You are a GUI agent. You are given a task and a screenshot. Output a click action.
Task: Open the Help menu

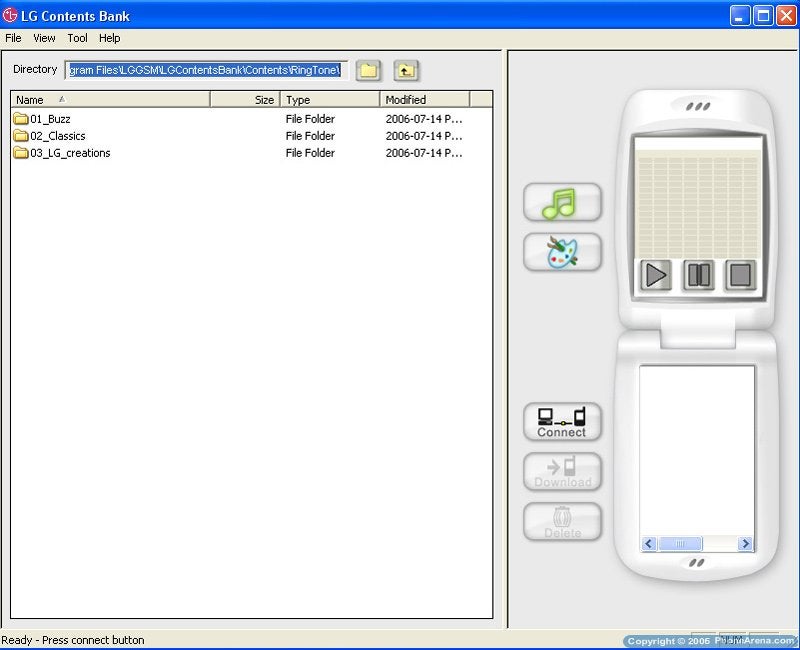(x=109, y=38)
